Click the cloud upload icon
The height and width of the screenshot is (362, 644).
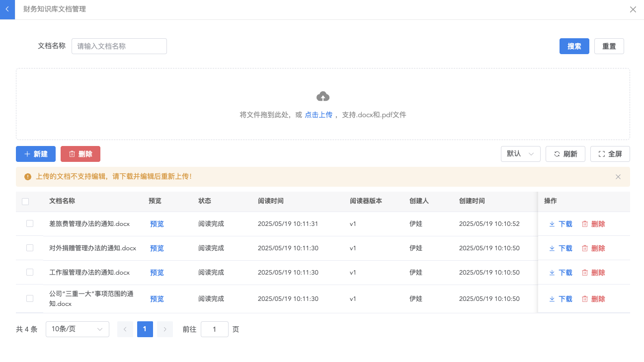pos(323,96)
